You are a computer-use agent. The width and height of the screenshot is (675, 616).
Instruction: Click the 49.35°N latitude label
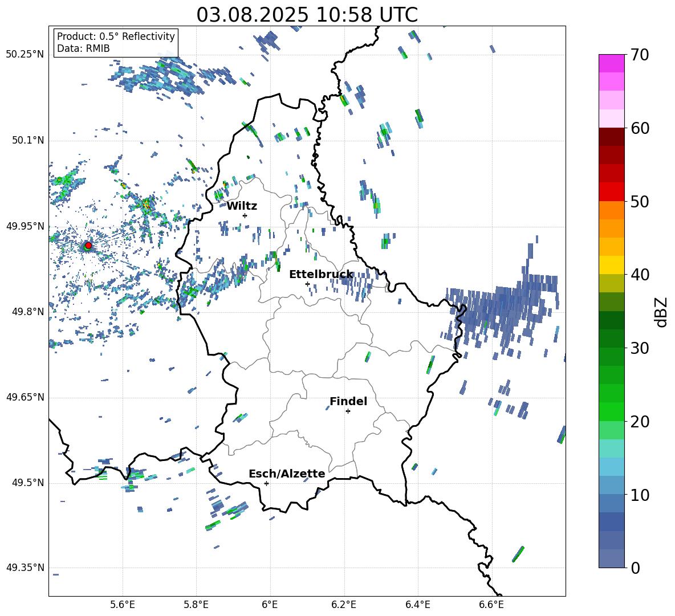tap(25, 568)
